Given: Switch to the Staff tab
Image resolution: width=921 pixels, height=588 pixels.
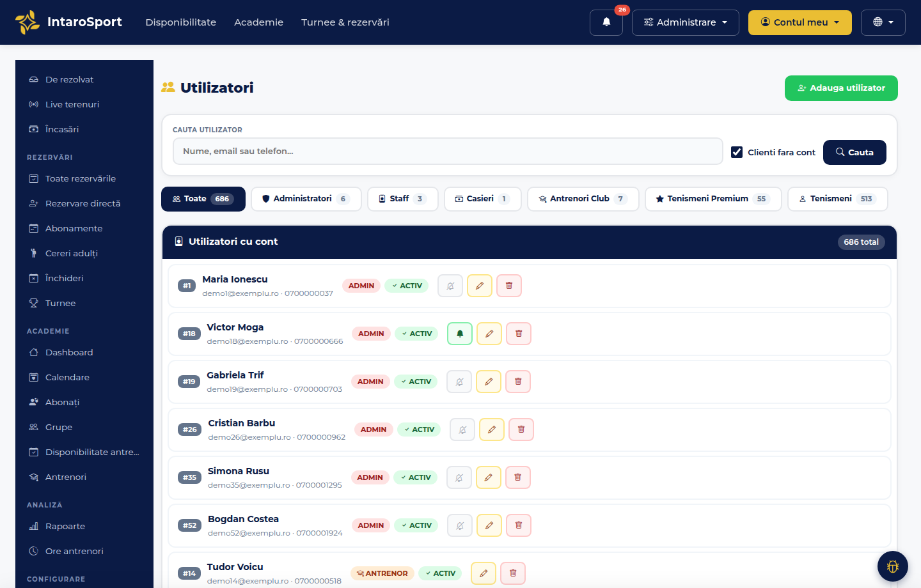Looking at the screenshot, I should coord(403,199).
